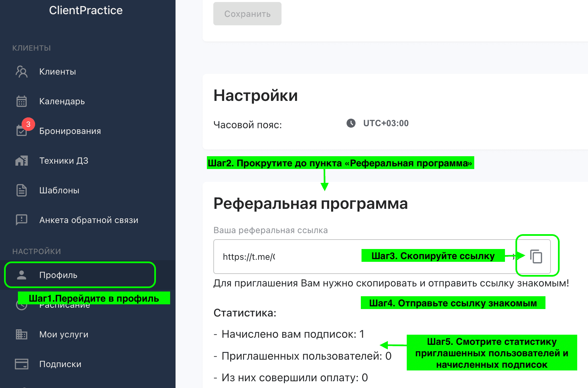Copy referral link via copy icon
This screenshot has height=388, width=588.
click(x=536, y=256)
